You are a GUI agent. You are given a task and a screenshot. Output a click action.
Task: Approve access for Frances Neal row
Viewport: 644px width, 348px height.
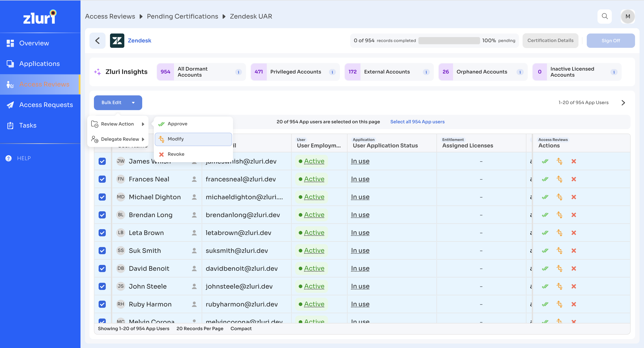[545, 179]
